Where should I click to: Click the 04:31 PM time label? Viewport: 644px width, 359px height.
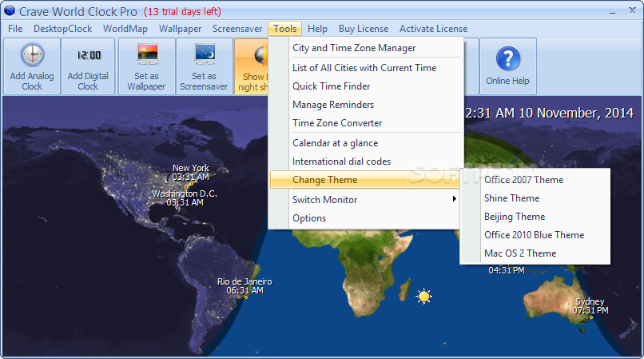tap(507, 270)
